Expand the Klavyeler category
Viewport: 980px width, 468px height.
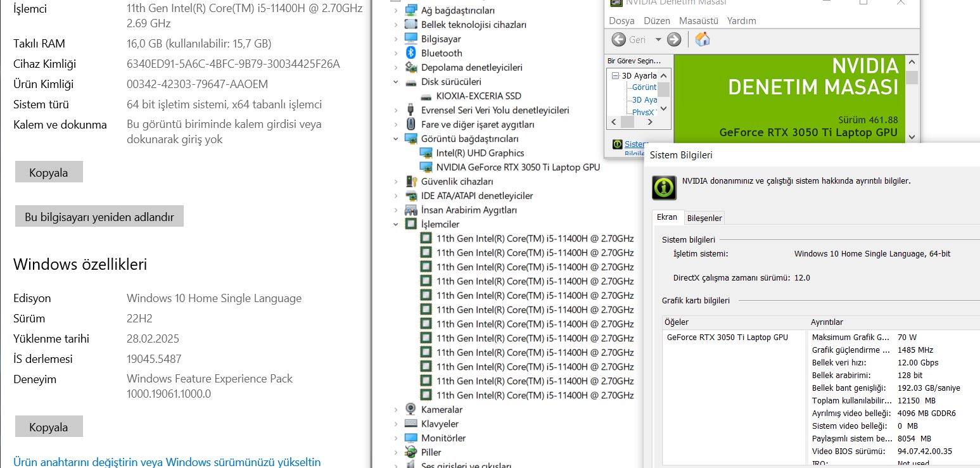396,424
